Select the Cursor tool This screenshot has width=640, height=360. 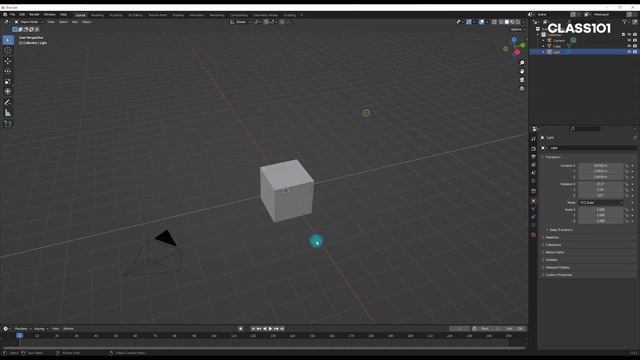coord(8,50)
